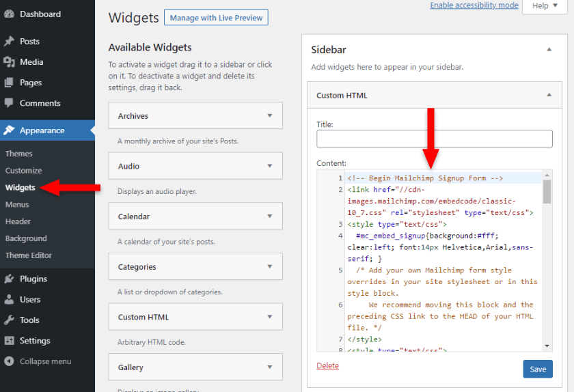This screenshot has width=574, height=392.
Task: Click 'Arbitrary HTML code.' description
Action: click(152, 342)
